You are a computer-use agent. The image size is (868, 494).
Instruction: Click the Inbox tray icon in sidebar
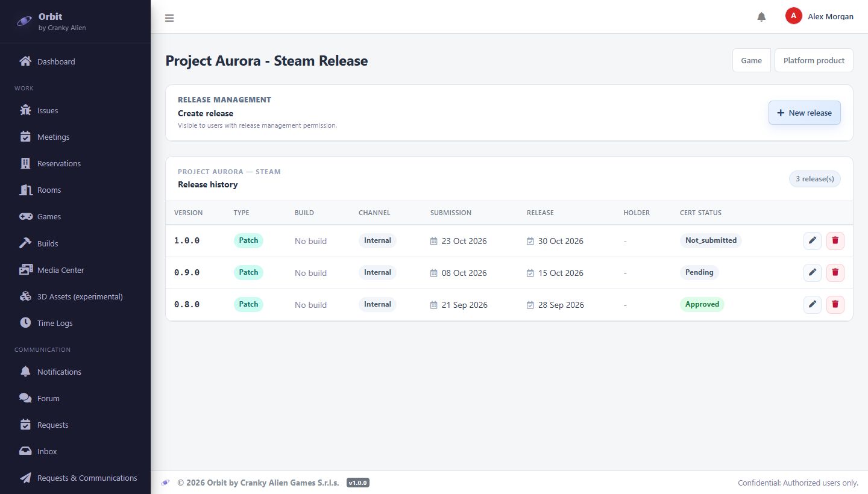coord(25,451)
